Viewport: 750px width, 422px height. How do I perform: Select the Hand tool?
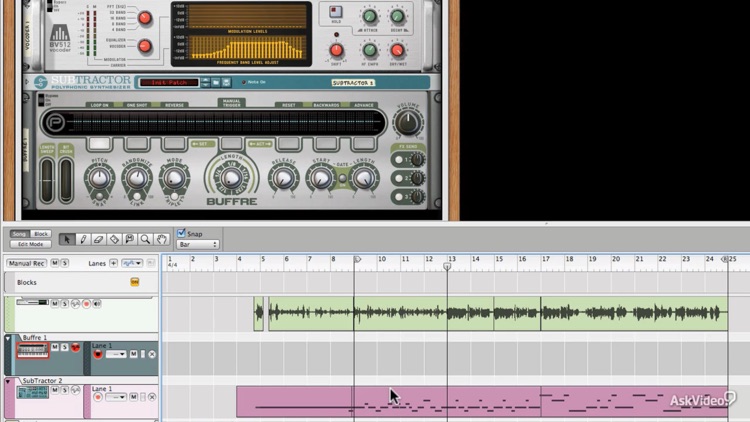[x=162, y=239]
